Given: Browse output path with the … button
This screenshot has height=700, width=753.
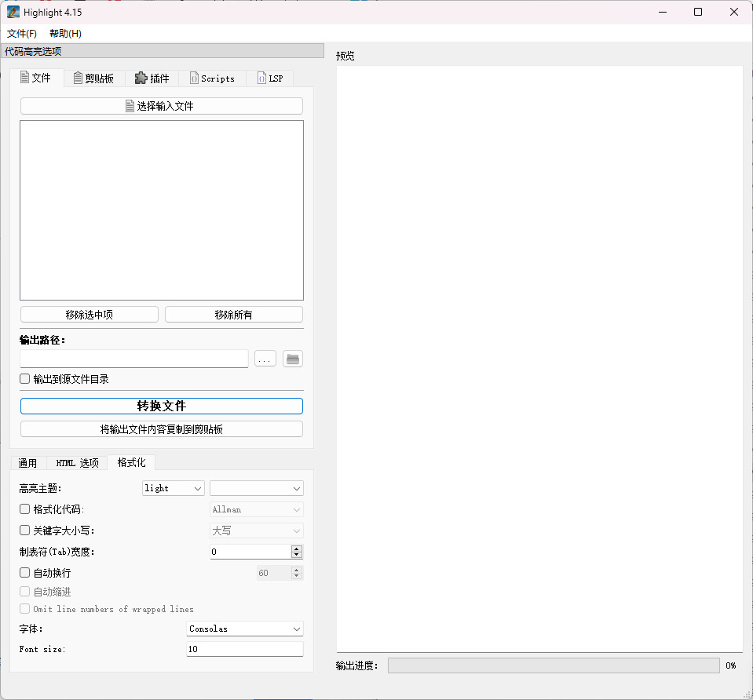Looking at the screenshot, I should coord(265,359).
